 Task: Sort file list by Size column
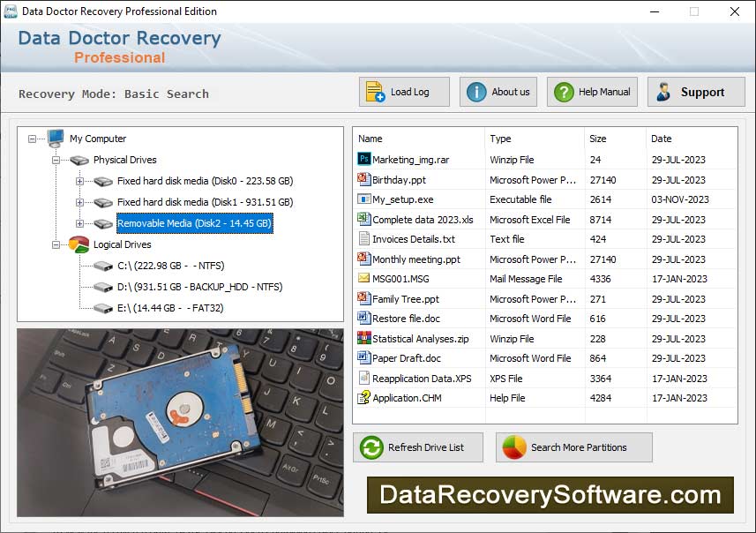(614, 139)
